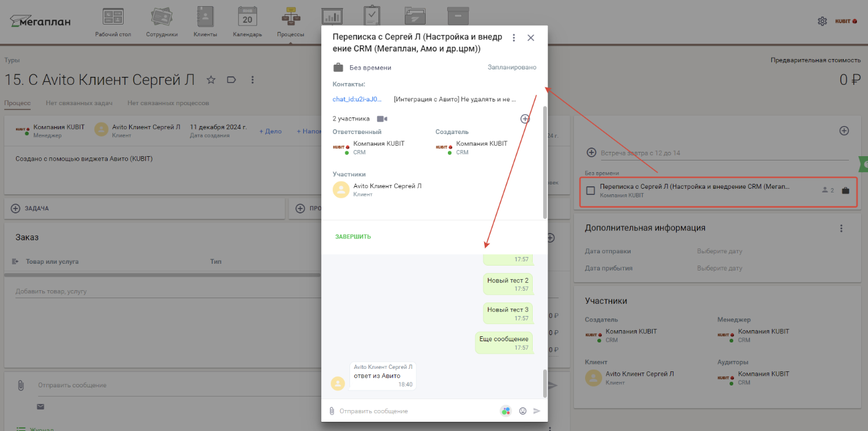Mark the process as favorite with the star
This screenshot has height=431, width=868.
point(211,80)
